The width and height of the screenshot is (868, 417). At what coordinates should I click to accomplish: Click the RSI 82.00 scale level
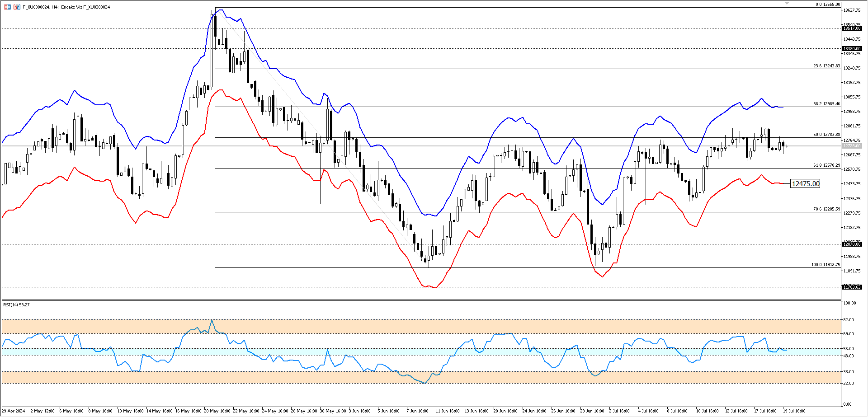click(x=849, y=320)
